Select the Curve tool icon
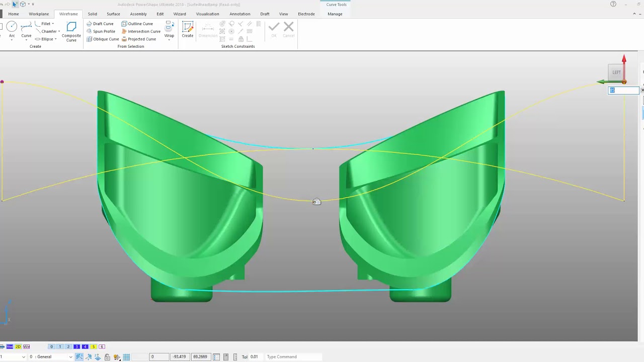The image size is (644, 362). pyautogui.click(x=26, y=26)
